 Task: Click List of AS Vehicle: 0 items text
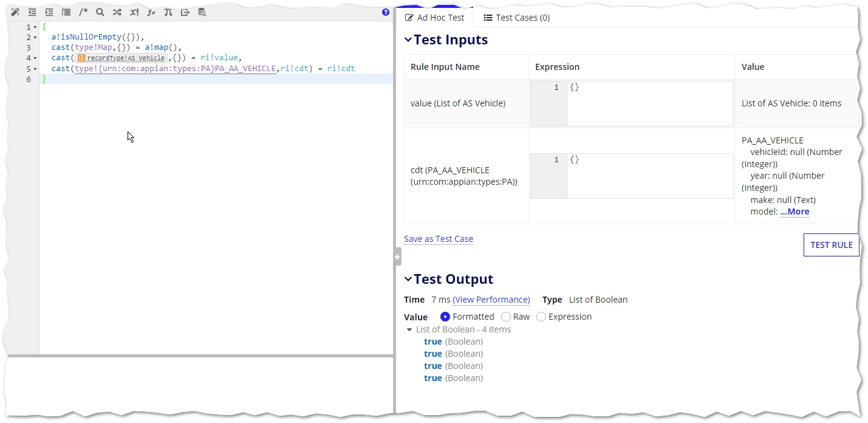point(791,103)
